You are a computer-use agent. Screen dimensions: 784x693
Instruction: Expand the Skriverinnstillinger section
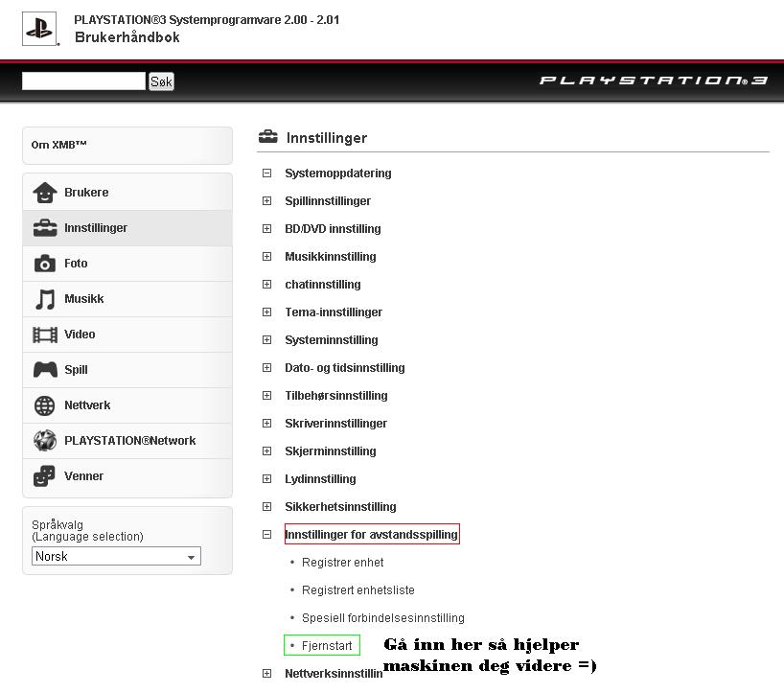[x=267, y=424]
